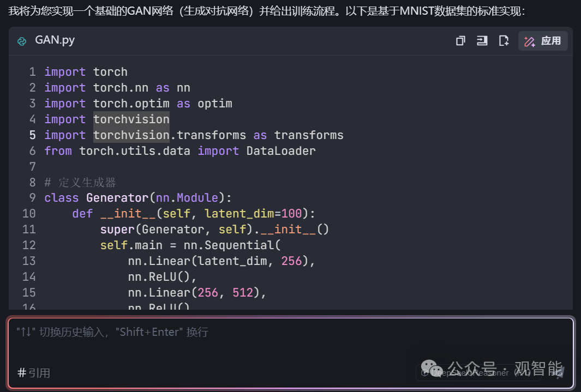581x392 pixels.
Task: Click the 定义生成器 comment on line 8
Action: tap(79, 182)
